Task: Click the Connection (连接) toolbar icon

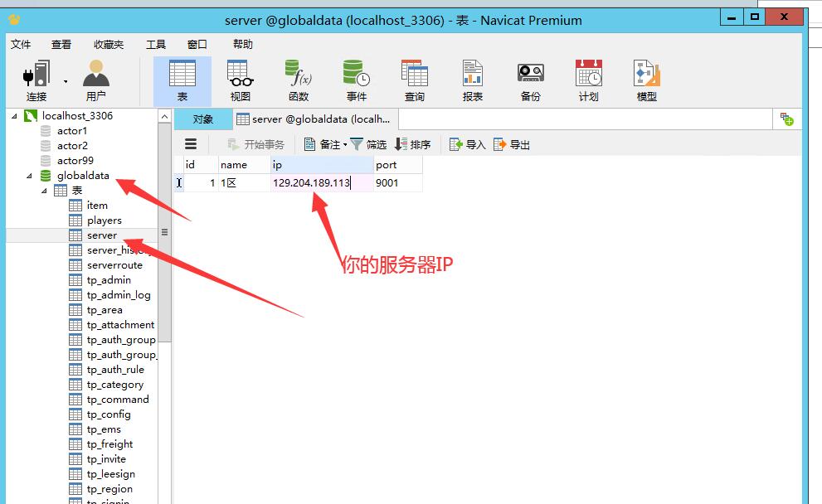Action: click(36, 81)
